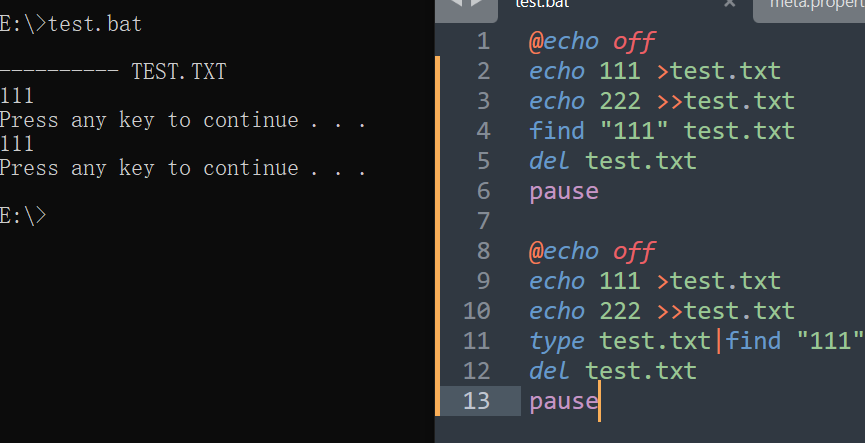
Task: Close the test.bat tab
Action: click(730, 4)
